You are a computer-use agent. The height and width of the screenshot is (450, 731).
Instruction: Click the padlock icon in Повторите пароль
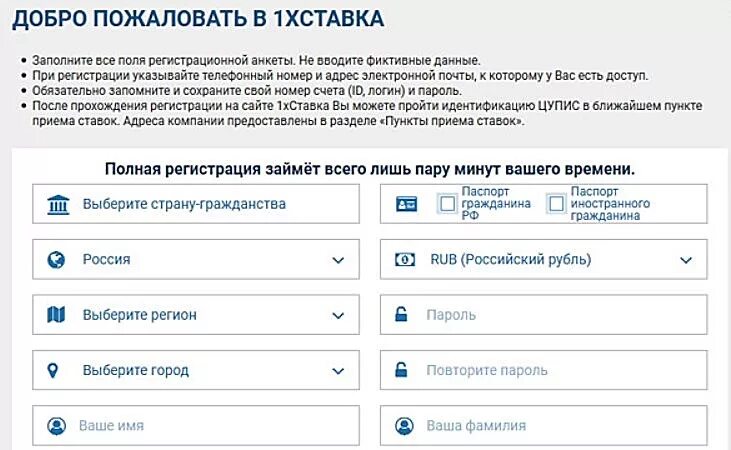point(401,370)
